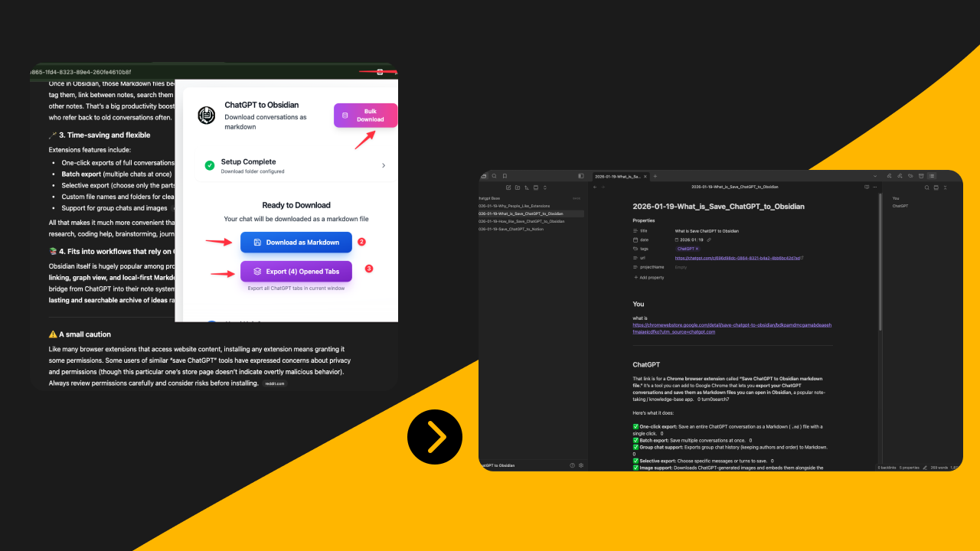The height and width of the screenshot is (551, 980).
Task: Collapse all folders with the collapse icon
Action: coord(536,187)
